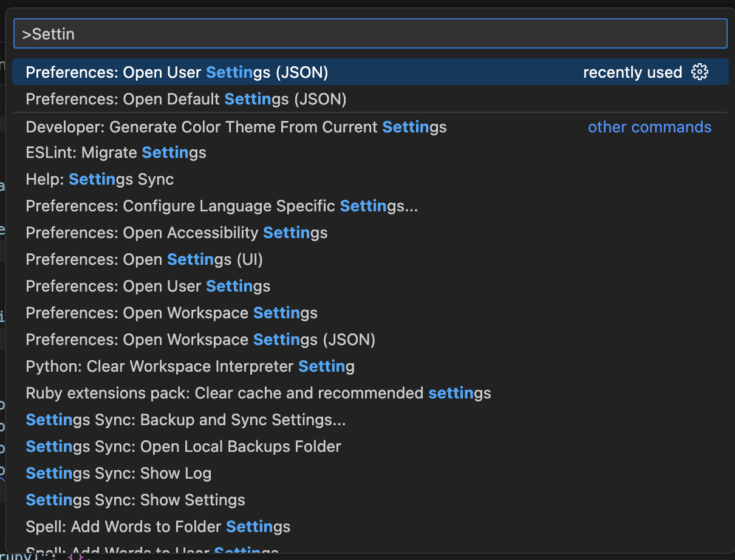Select ESLint: Migrate Settings command
Image resolution: width=735 pixels, height=560 pixels.
(116, 152)
